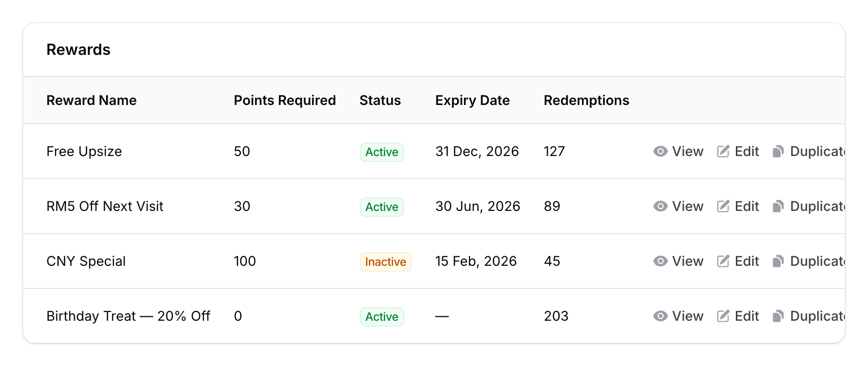Toggle the Active badge on Free Upsize
The height and width of the screenshot is (366, 868).
tap(381, 152)
